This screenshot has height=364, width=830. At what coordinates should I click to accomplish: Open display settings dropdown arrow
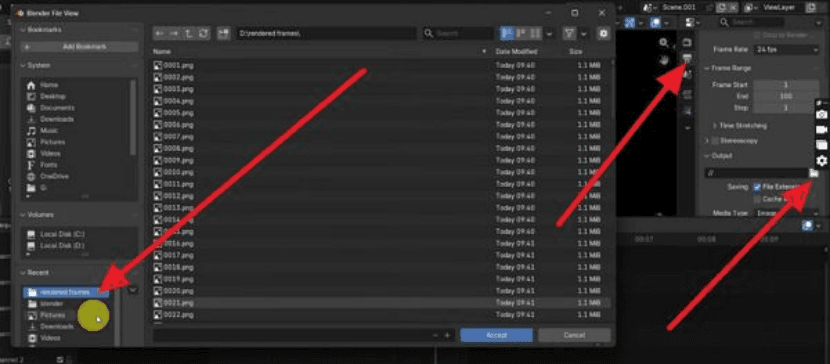(549, 34)
